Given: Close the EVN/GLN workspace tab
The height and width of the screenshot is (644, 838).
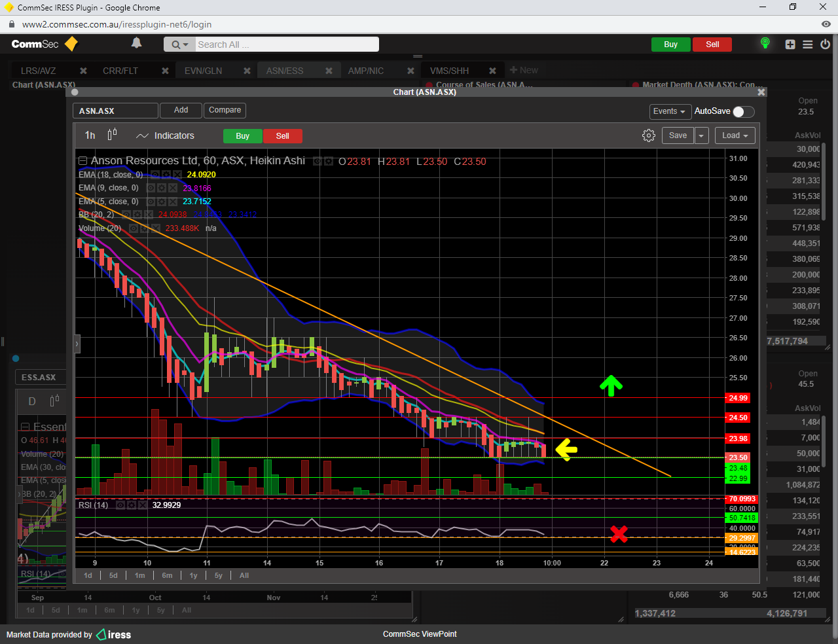Looking at the screenshot, I should click(x=247, y=71).
